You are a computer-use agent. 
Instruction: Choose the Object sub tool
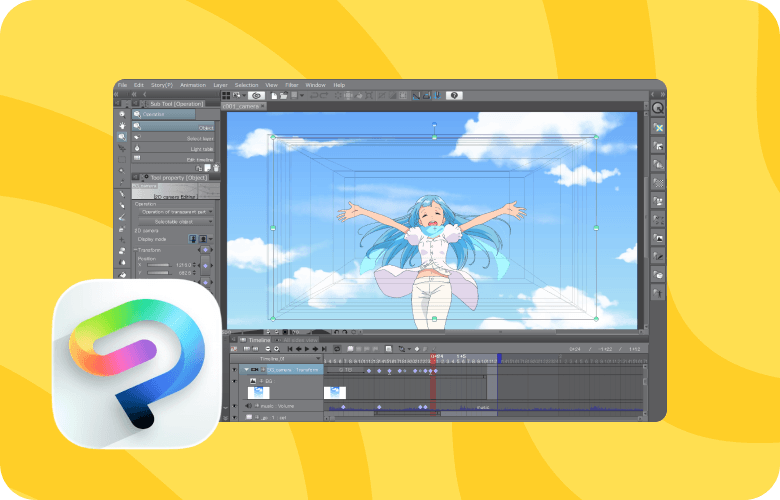[173, 126]
